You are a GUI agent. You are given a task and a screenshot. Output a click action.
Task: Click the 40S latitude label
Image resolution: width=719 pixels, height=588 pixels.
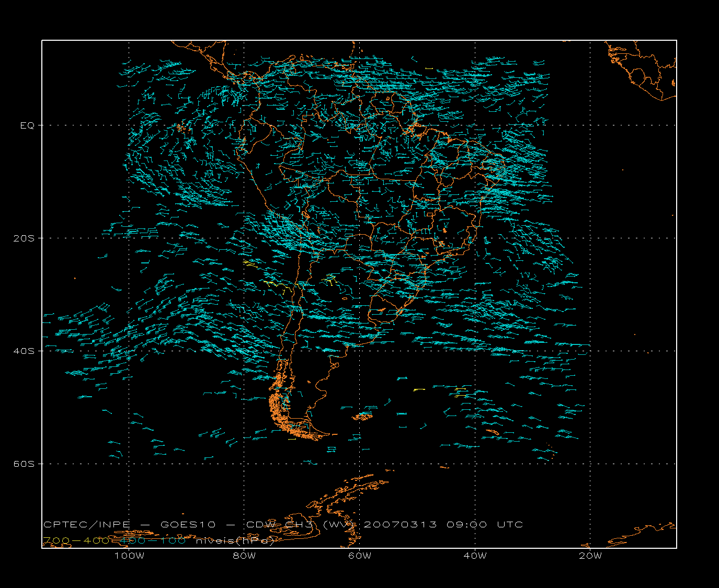click(24, 351)
